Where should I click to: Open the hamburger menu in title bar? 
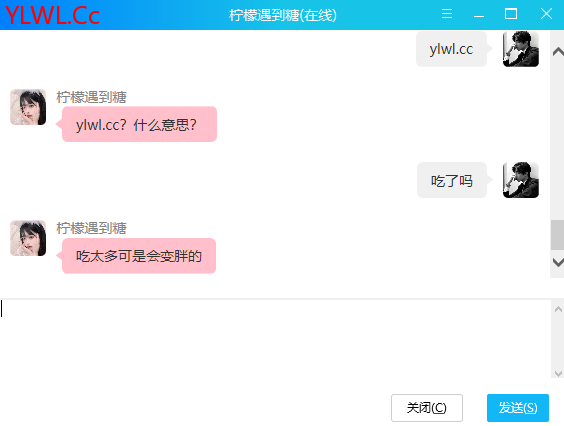coord(447,14)
